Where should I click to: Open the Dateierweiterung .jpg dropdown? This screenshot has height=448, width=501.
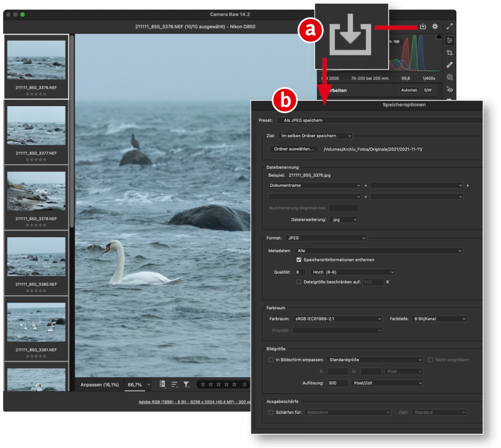[344, 220]
